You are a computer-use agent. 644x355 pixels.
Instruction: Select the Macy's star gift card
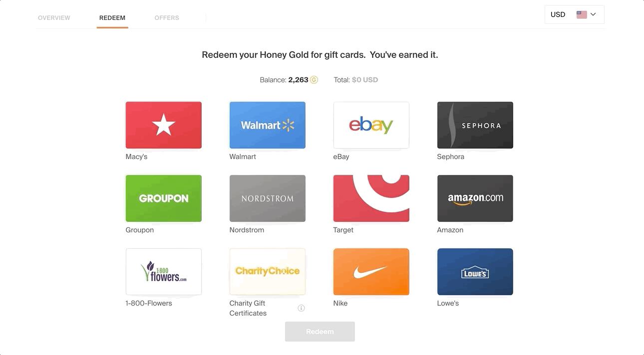click(164, 125)
